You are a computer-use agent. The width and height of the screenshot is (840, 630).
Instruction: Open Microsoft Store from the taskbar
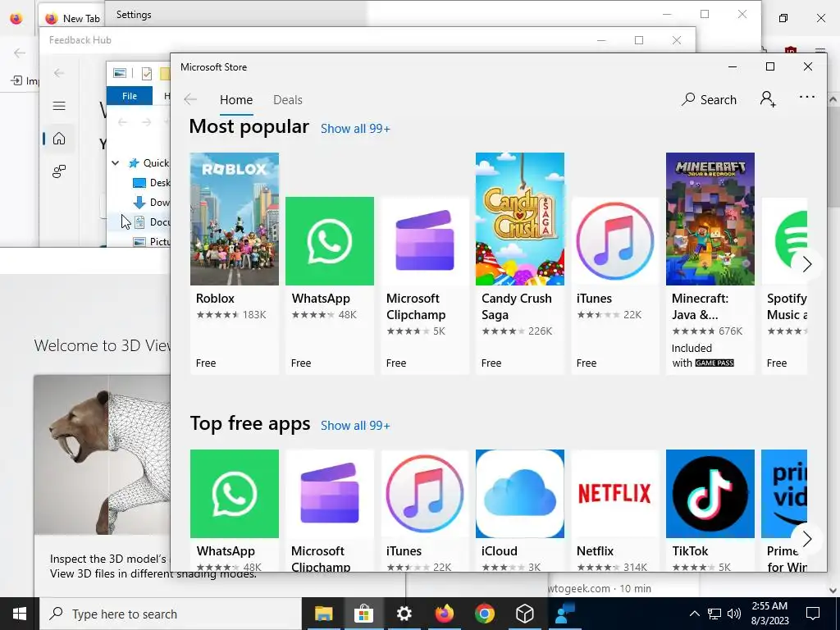[363, 614]
